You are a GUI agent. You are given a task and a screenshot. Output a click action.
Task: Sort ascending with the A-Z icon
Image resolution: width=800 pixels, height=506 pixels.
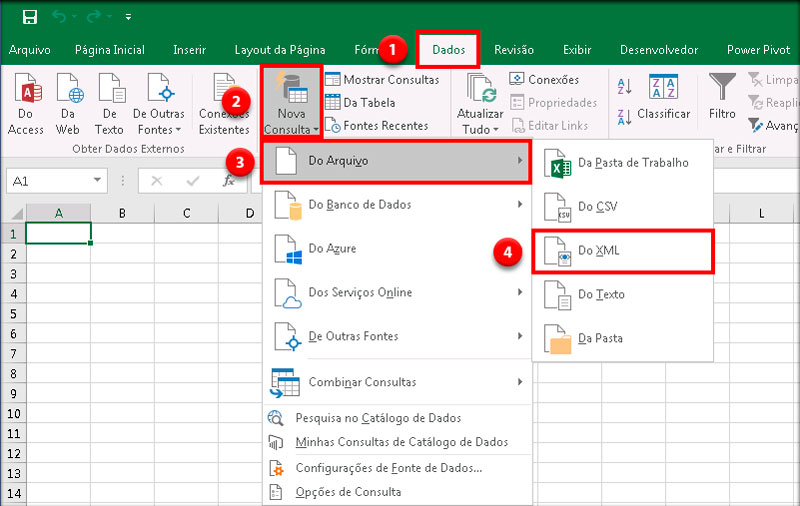(624, 86)
